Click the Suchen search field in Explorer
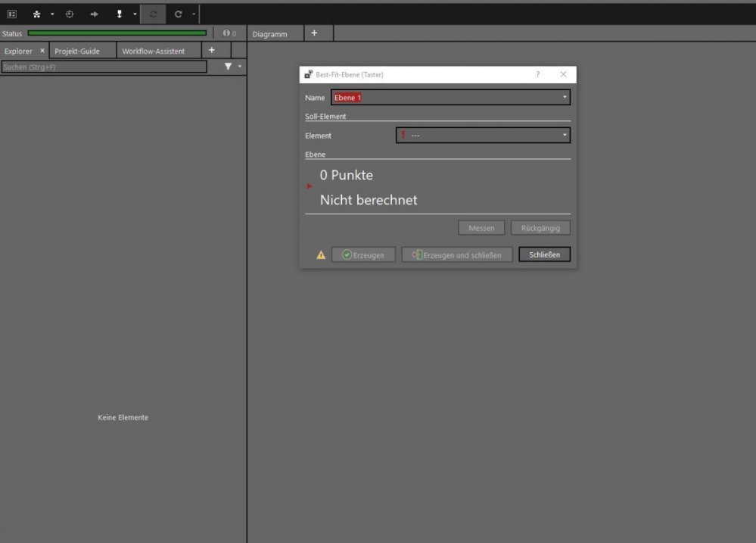Viewport: 756px width, 543px height. tap(104, 67)
